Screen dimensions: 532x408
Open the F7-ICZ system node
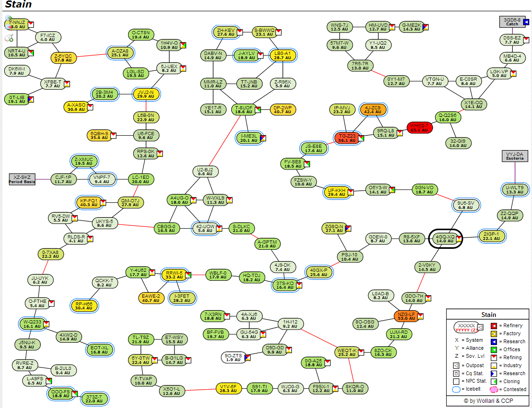(48, 38)
